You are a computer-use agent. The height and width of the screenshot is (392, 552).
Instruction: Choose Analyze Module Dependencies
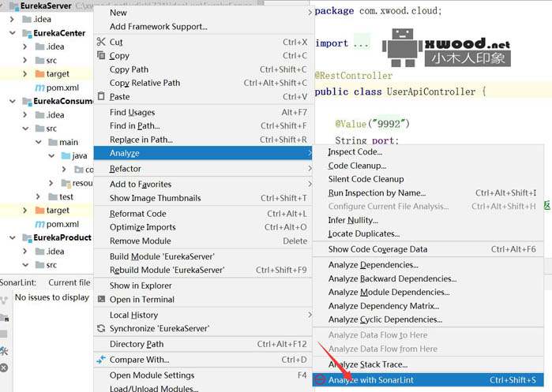point(428,292)
